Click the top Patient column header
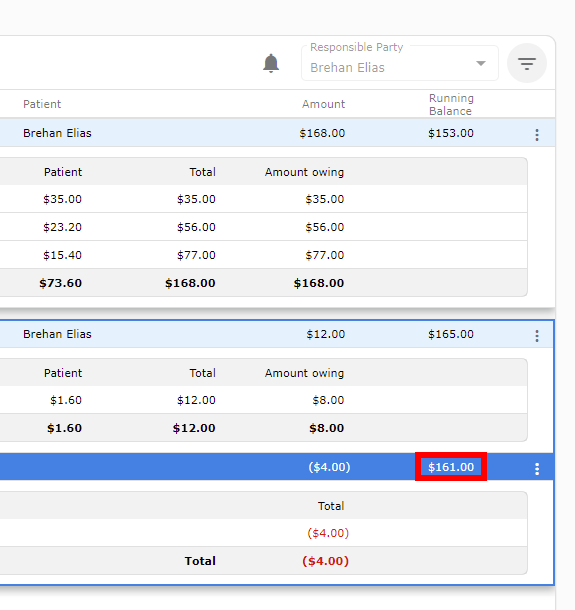The image size is (575, 610). [42, 104]
